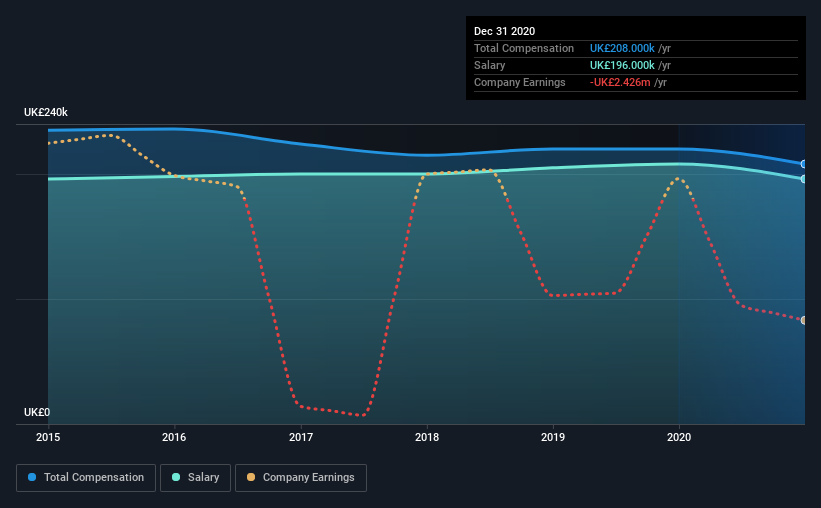Click the 2018 x-axis label
The image size is (821, 508).
[427, 437]
